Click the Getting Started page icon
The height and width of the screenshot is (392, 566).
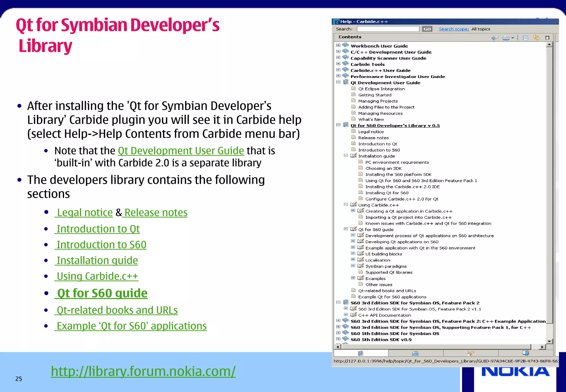353,95
